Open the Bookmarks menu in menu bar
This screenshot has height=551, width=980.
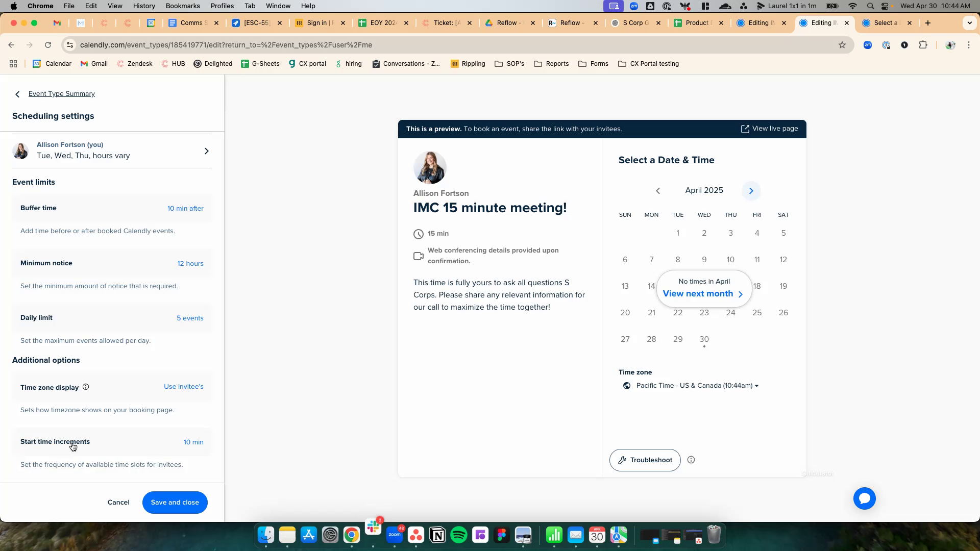(x=183, y=6)
